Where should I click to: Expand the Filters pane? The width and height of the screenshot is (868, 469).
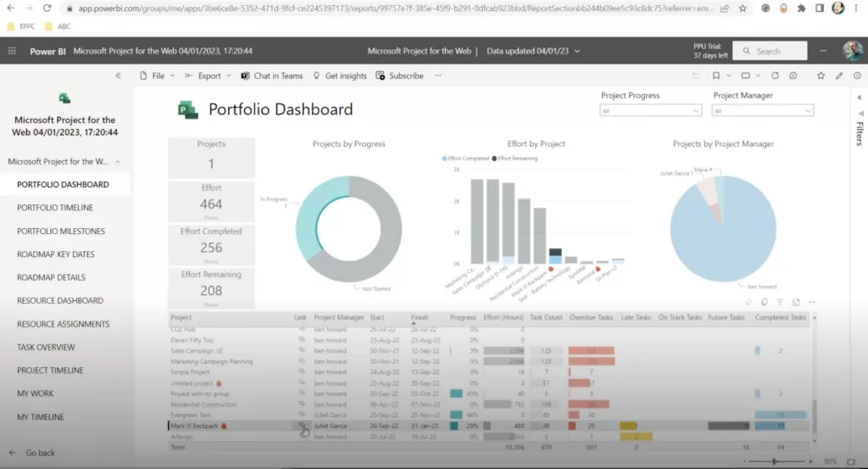pyautogui.click(x=860, y=98)
